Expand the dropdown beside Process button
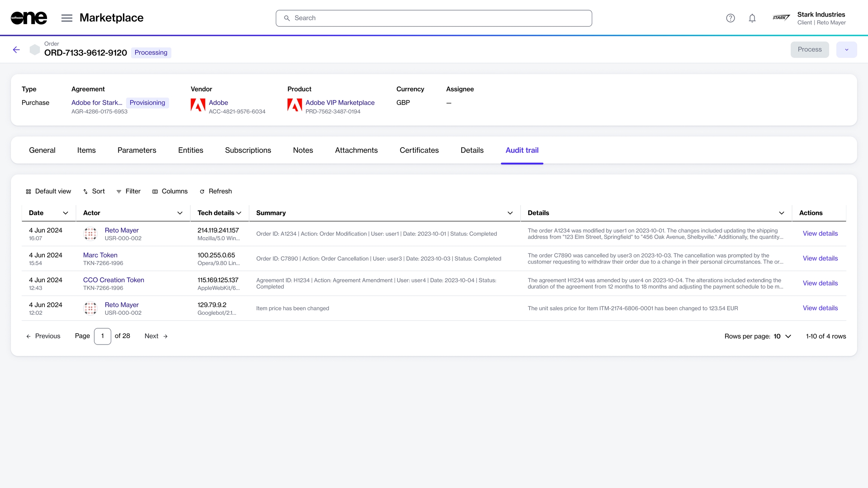The height and width of the screenshot is (488, 868). coord(847,50)
